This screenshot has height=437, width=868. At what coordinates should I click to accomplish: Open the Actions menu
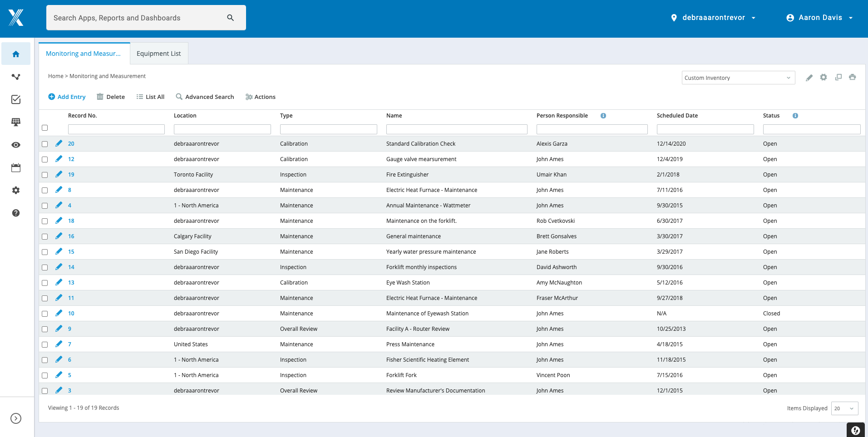pyautogui.click(x=261, y=97)
